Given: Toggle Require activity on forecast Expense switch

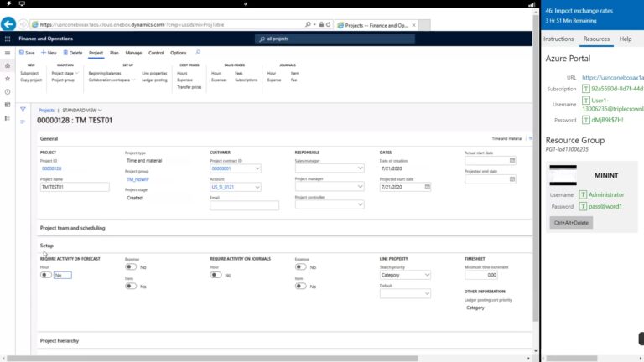Looking at the screenshot, I should pos(131,266).
